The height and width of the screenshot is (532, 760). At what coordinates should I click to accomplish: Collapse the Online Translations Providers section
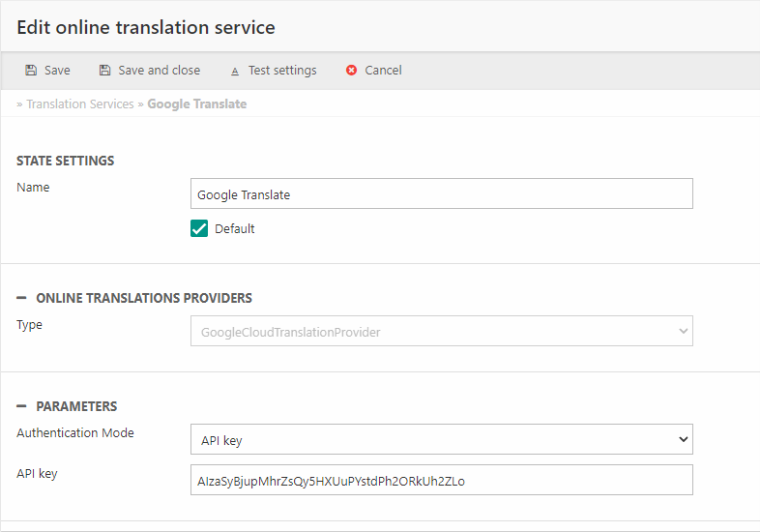(x=21, y=298)
